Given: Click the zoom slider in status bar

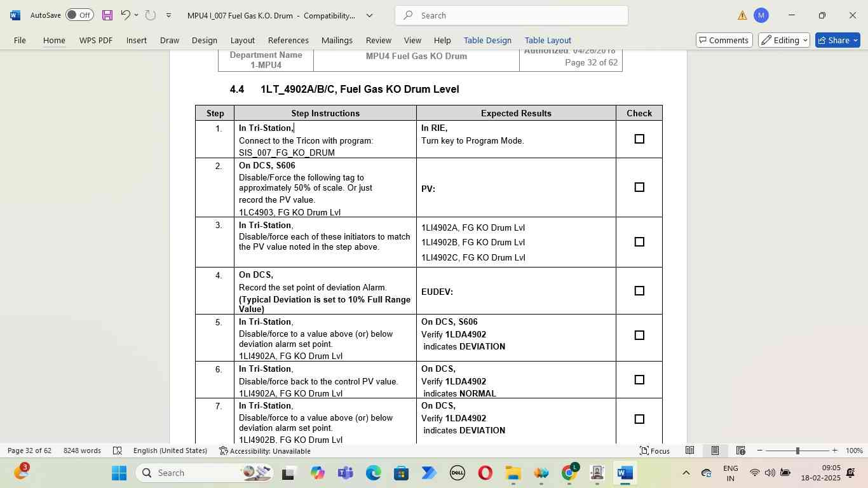Looking at the screenshot, I should pyautogui.click(x=797, y=451).
